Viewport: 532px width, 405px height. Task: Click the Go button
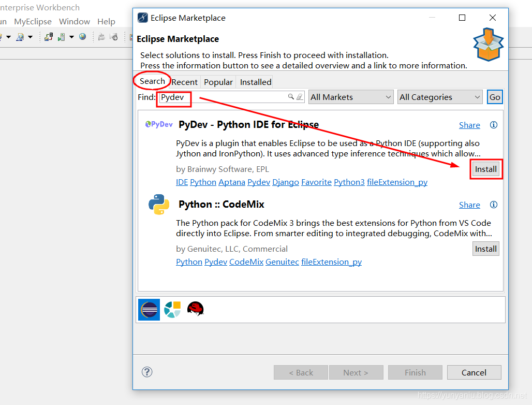(495, 97)
